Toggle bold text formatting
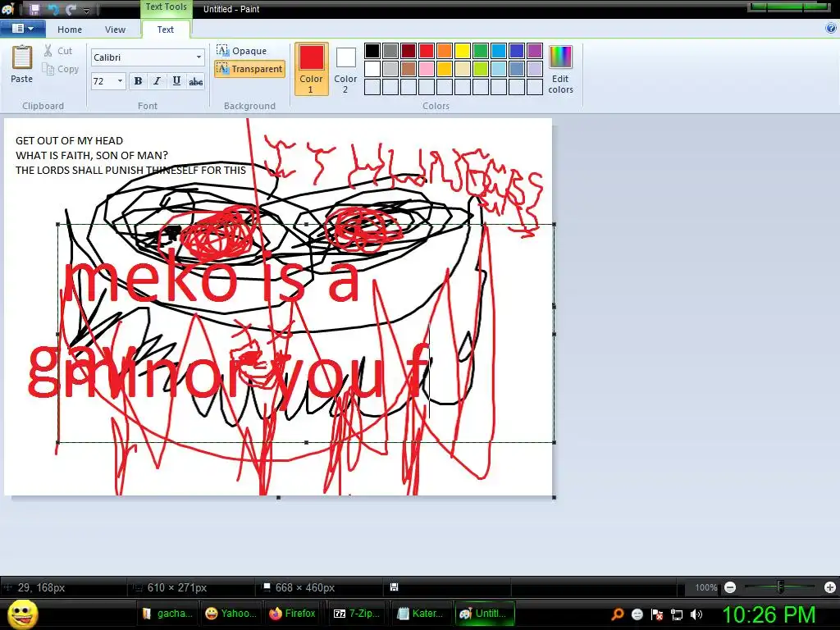Image resolution: width=840 pixels, height=630 pixels. (x=138, y=81)
